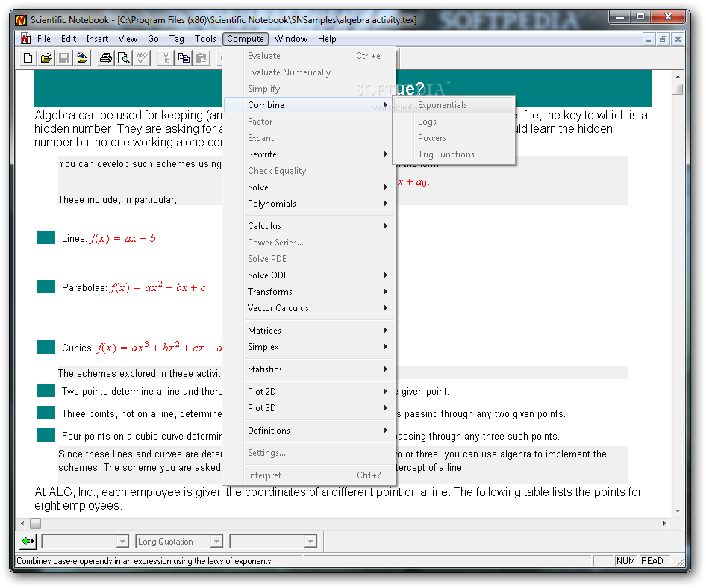
Task: Expand the Plot 3D submenu
Action: [310, 408]
